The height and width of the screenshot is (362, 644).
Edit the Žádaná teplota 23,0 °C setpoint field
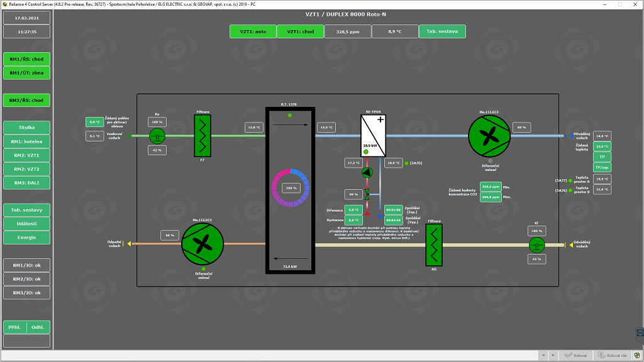pyautogui.click(x=602, y=146)
